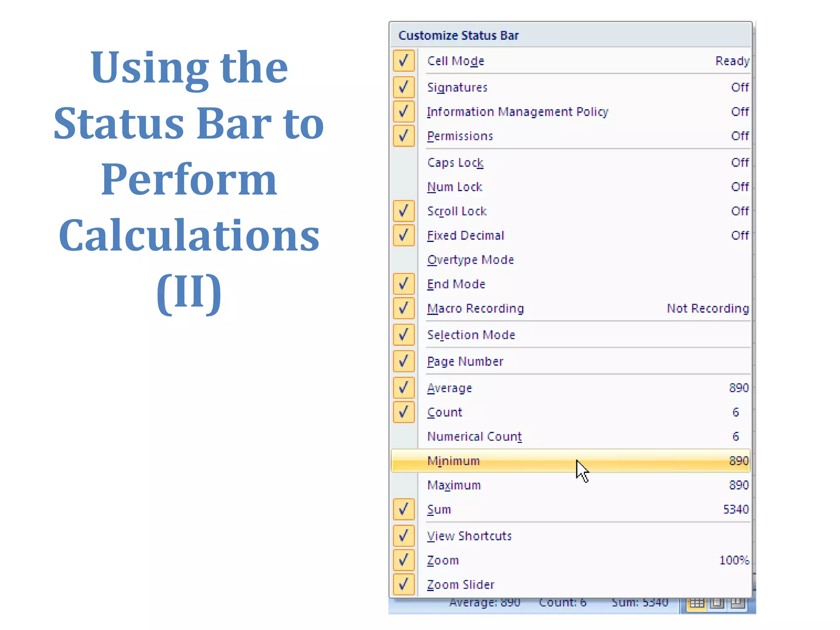
Task: Uncheck the Cell Mode checkmark
Action: pos(404,61)
